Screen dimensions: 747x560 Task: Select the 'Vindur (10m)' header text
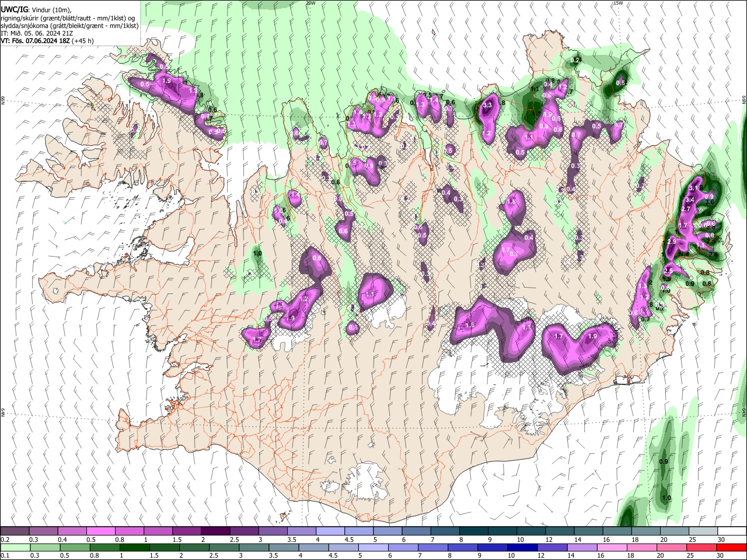click(50, 10)
